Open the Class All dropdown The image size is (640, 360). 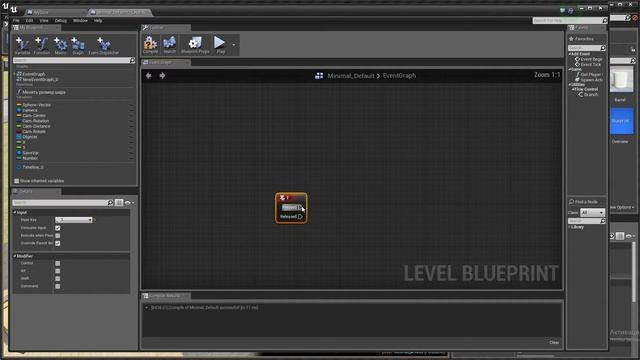click(x=592, y=213)
